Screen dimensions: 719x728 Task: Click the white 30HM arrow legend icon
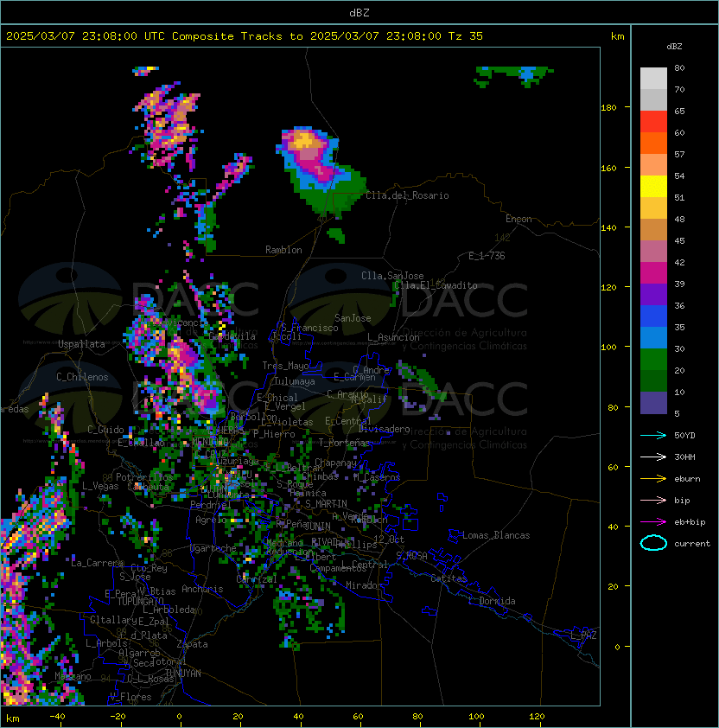(653, 457)
